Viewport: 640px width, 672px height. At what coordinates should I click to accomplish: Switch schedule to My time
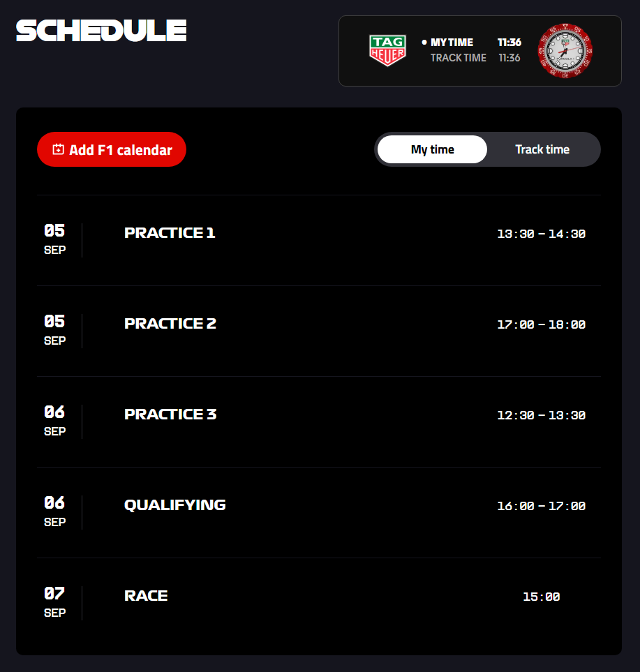coord(432,149)
